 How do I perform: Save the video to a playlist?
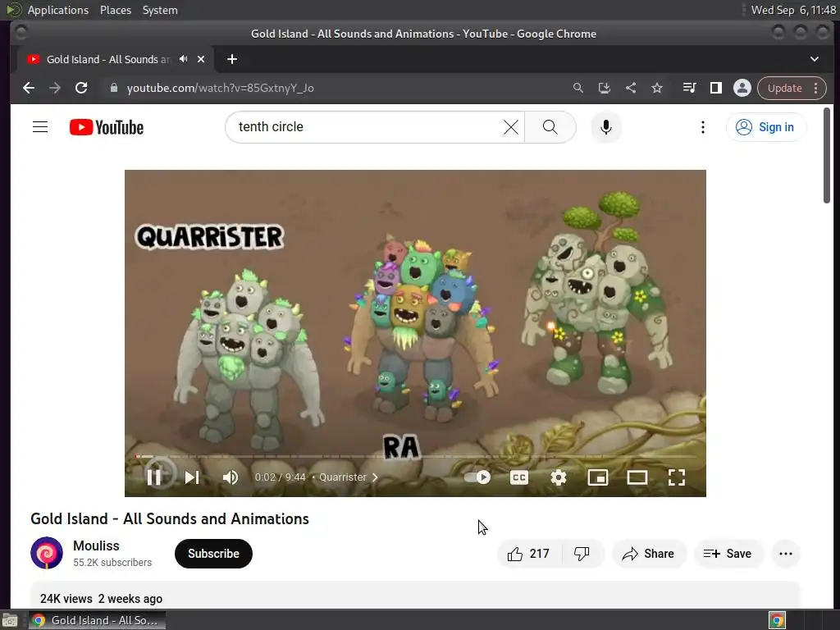(728, 554)
